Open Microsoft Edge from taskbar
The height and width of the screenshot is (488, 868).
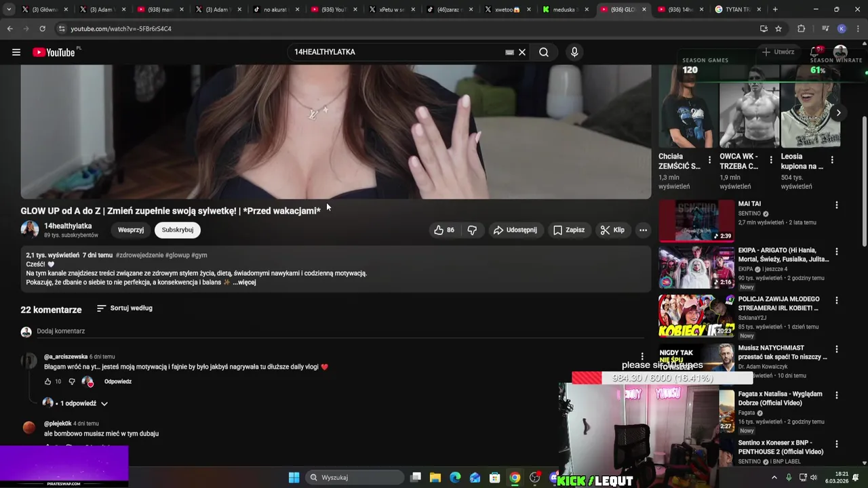(455, 478)
